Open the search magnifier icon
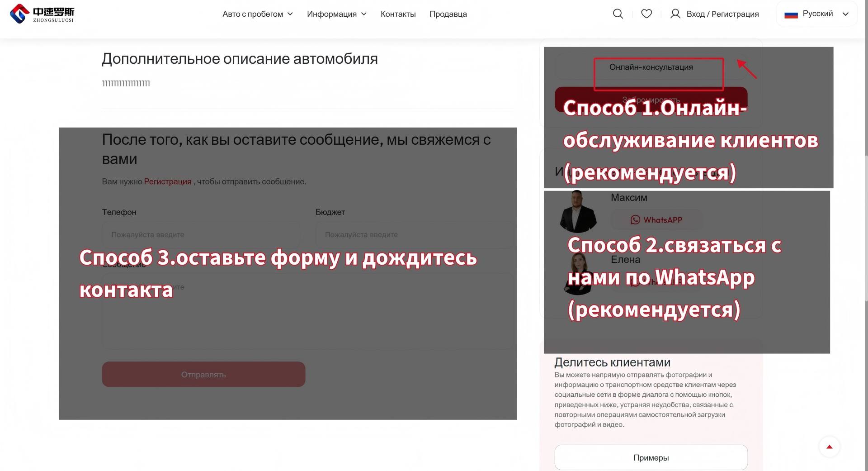 pyautogui.click(x=618, y=14)
